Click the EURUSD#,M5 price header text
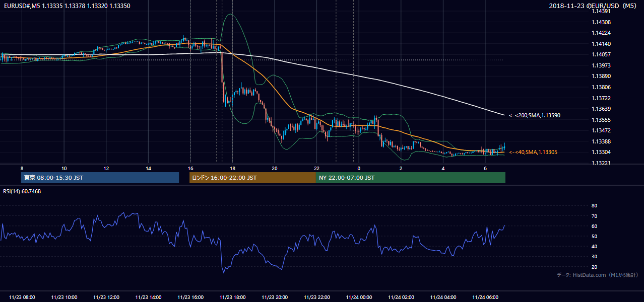 tap(67, 6)
